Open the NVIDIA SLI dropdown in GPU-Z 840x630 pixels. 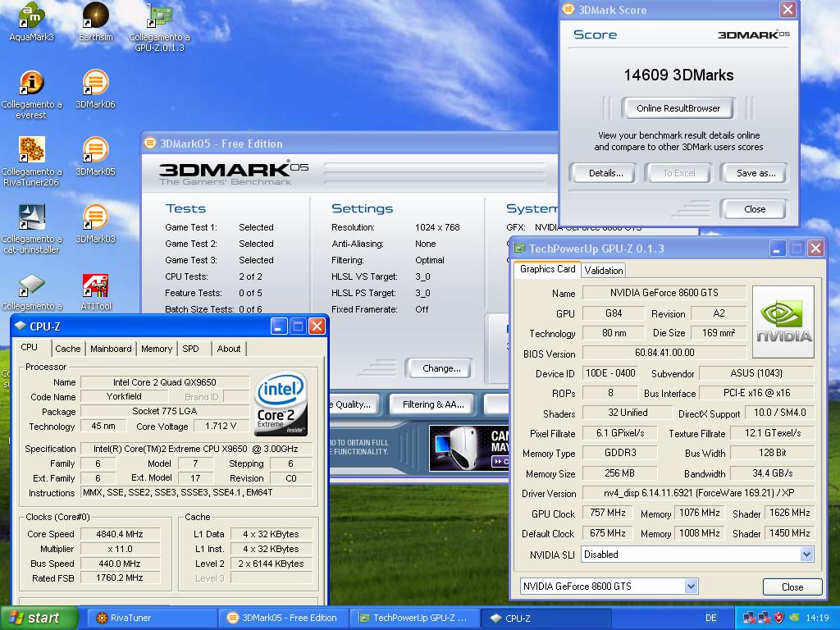coord(807,555)
